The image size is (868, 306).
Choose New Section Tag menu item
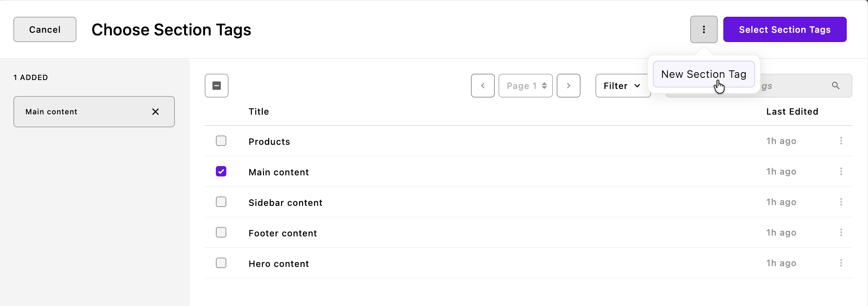[704, 74]
